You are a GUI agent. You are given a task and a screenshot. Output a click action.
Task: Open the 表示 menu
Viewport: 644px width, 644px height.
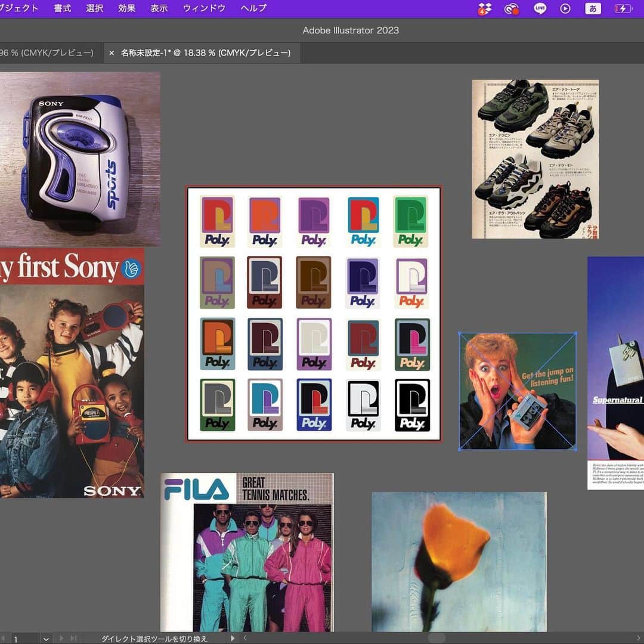(159, 8)
